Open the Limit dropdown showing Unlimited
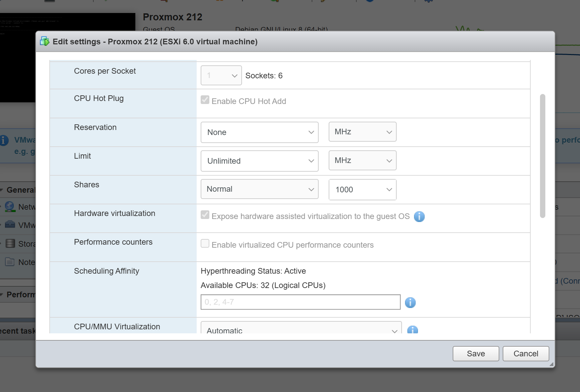 (x=260, y=161)
